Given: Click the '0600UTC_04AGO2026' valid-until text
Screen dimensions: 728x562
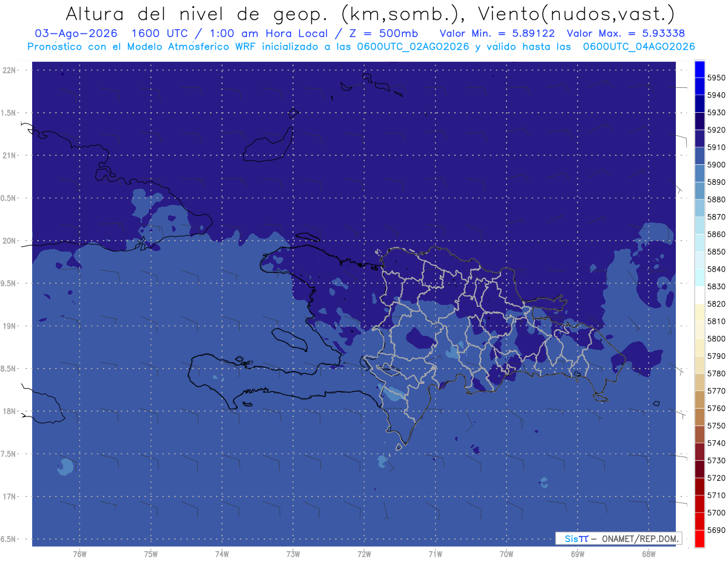Looking at the screenshot, I should coord(638,47).
